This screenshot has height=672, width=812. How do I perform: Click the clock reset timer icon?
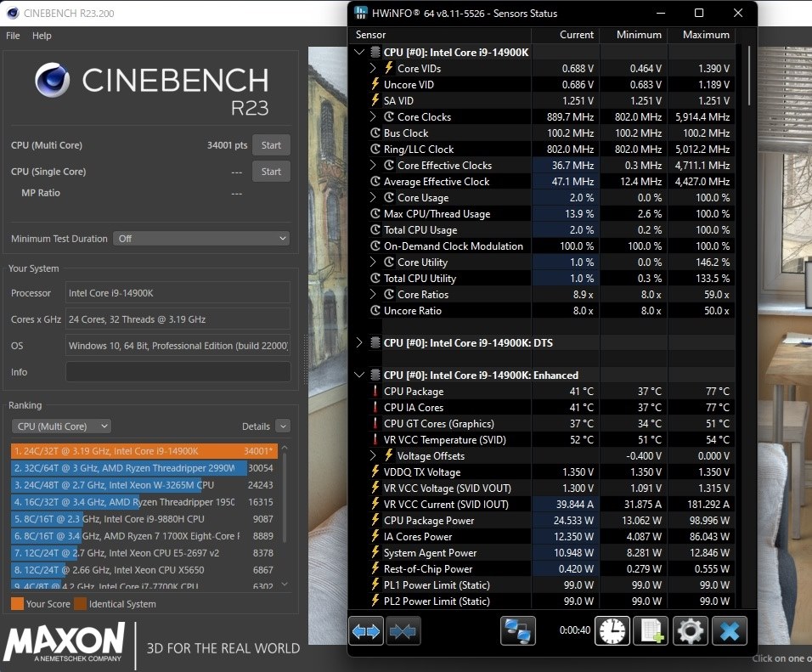(x=612, y=631)
